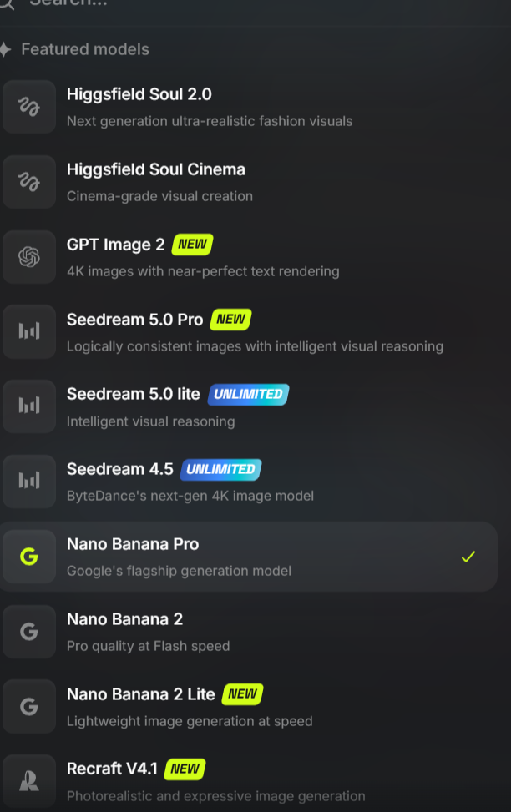Screen dimensions: 511x812
Task: Click the UNLIMITED badge beside Seedream 5.0 lite
Action: tap(248, 394)
